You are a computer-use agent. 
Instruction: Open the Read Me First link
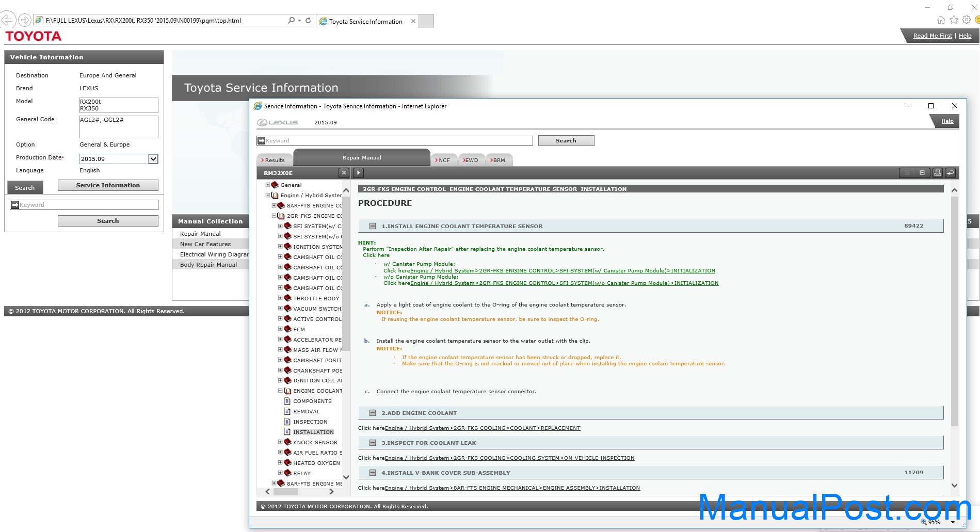click(x=933, y=36)
